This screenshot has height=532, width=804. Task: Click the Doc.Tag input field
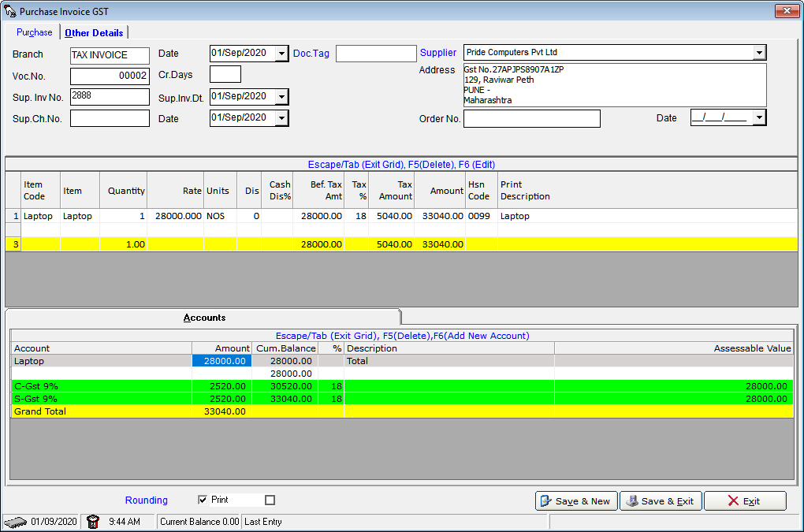(375, 54)
